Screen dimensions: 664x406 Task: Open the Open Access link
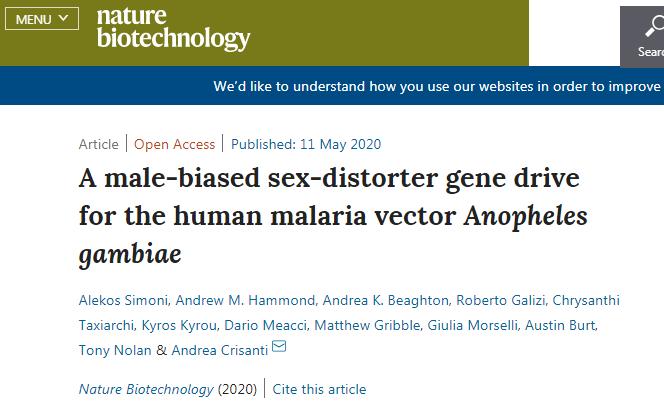click(174, 144)
